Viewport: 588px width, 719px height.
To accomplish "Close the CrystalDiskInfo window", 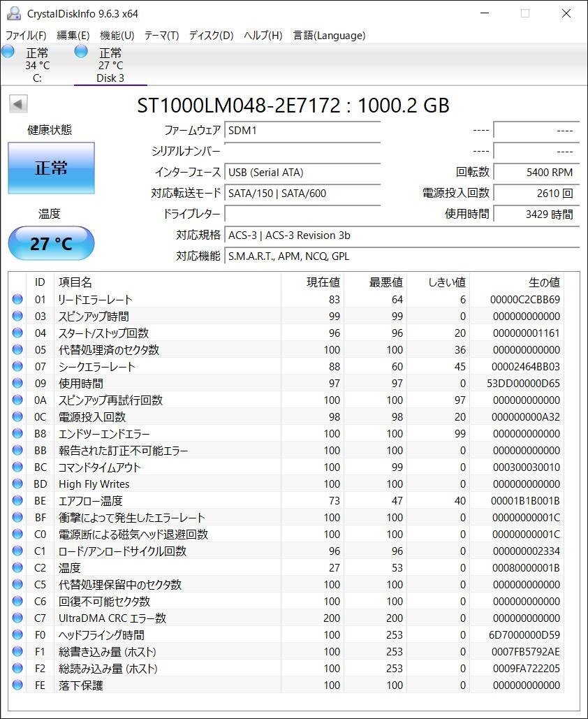I will pos(566,13).
